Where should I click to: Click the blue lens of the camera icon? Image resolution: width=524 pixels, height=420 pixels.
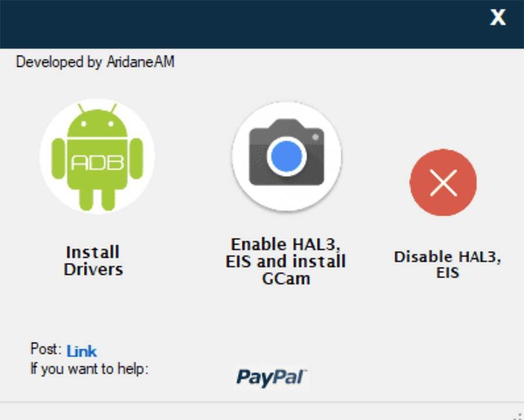[286, 157]
